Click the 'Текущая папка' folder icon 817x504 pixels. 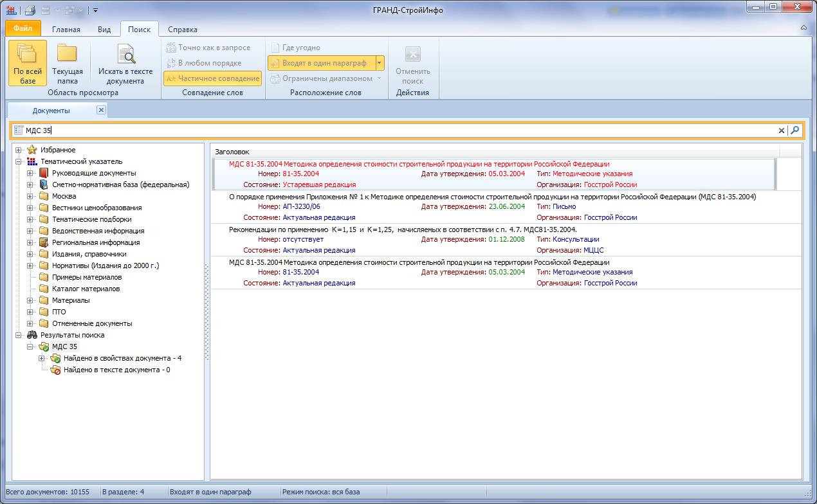67,54
